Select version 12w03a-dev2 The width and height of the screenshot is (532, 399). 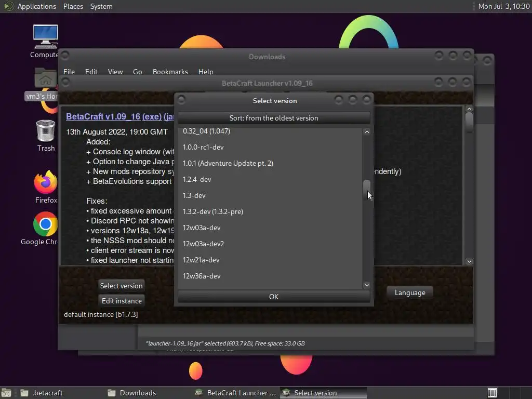tap(270, 244)
